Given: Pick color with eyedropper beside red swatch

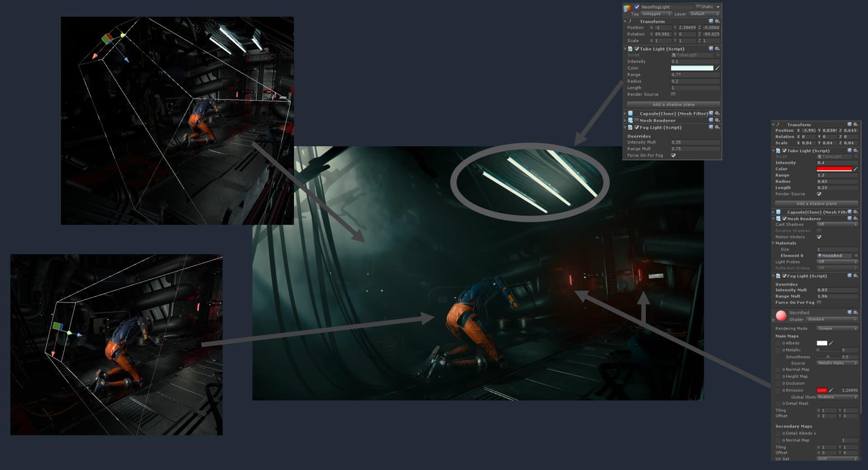Looking at the screenshot, I should click(x=855, y=169).
